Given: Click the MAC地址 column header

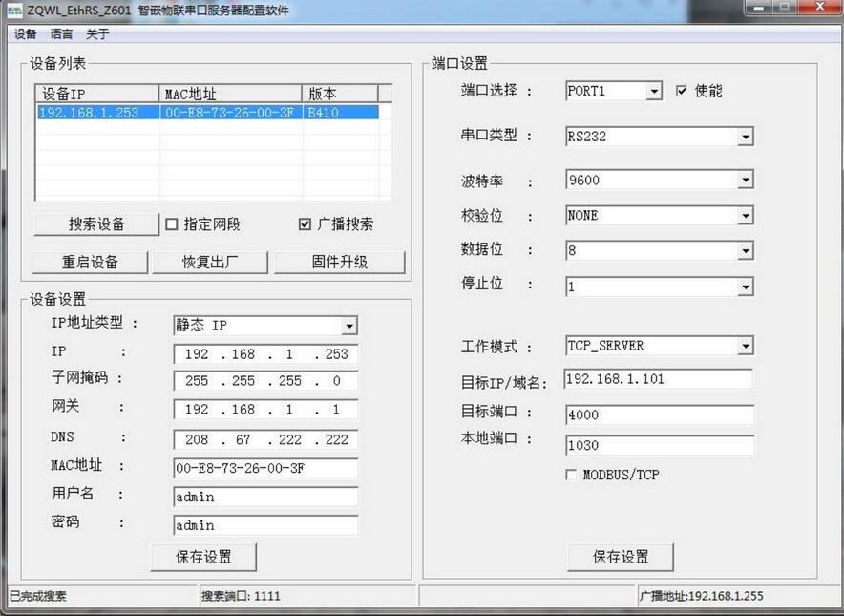Looking at the screenshot, I should 230,94.
